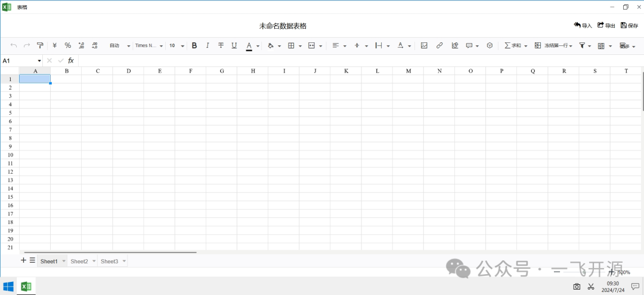644x295 pixels.
Task: Open the sheet list menu icon
Action: [x=32, y=260]
